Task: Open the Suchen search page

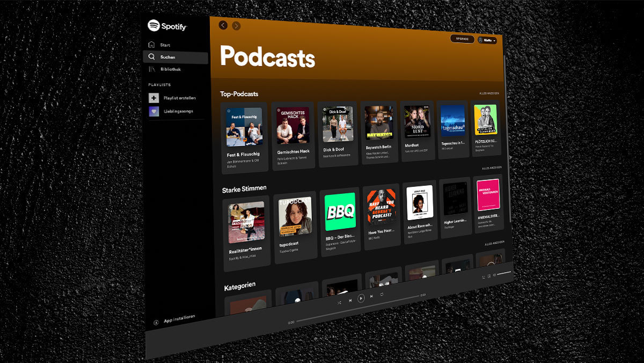Action: coord(175,57)
